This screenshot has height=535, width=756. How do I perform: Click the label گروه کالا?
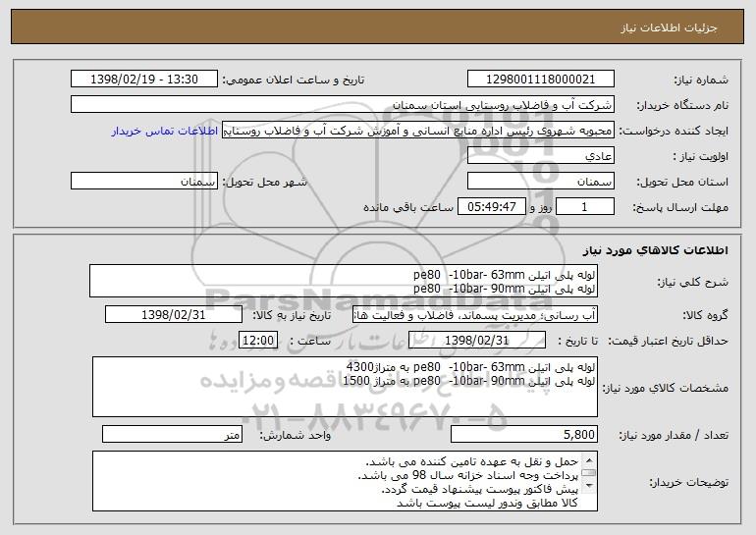coord(705,316)
